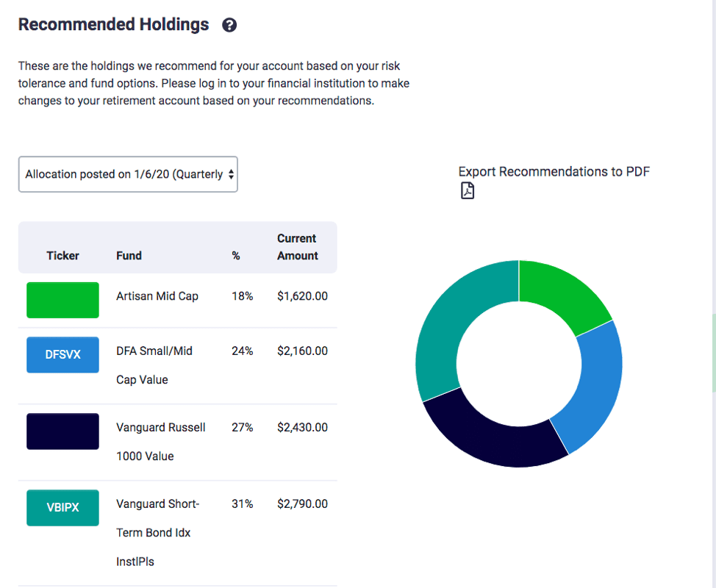
Task: Click the Current Amount column header
Action: (297, 246)
